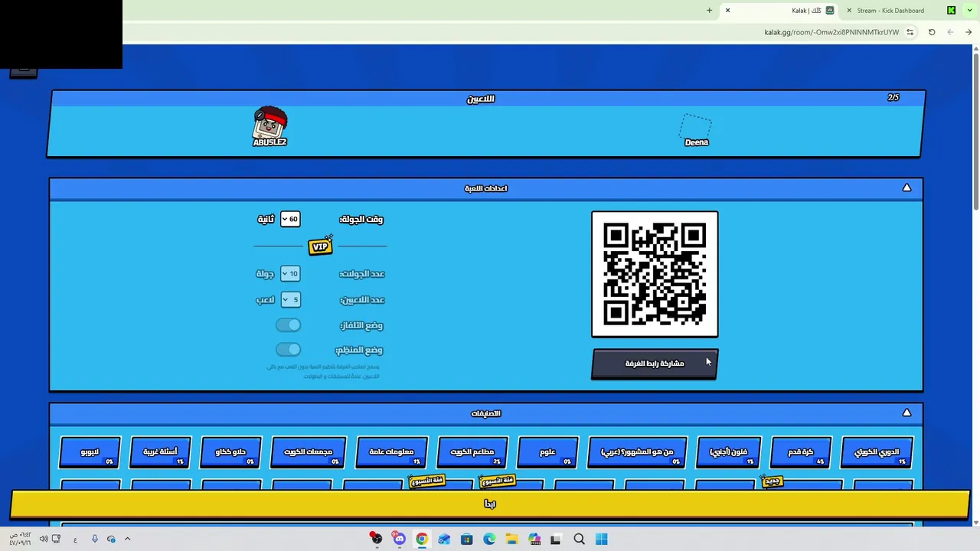
Task: Click the Arabic input language indicator
Action: coord(75,540)
